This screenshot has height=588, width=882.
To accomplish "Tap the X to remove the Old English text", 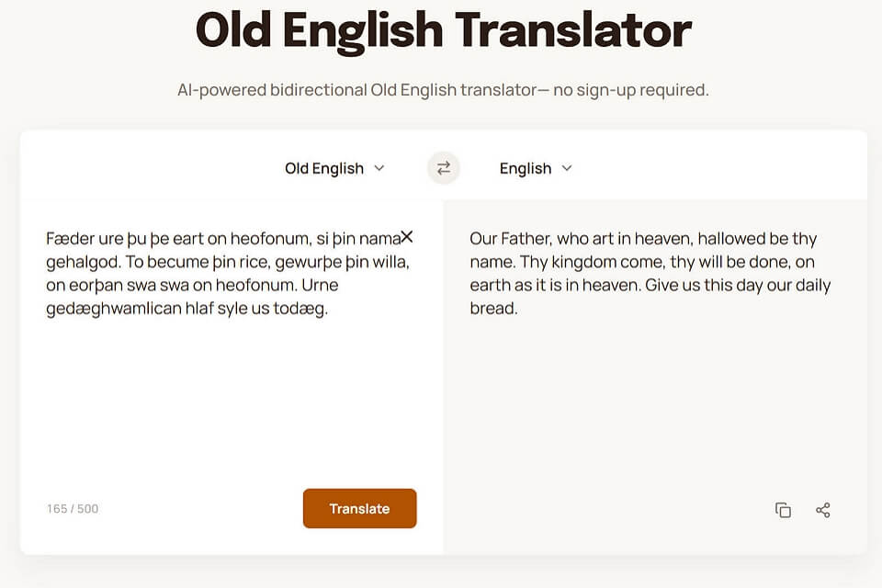I will point(406,236).
